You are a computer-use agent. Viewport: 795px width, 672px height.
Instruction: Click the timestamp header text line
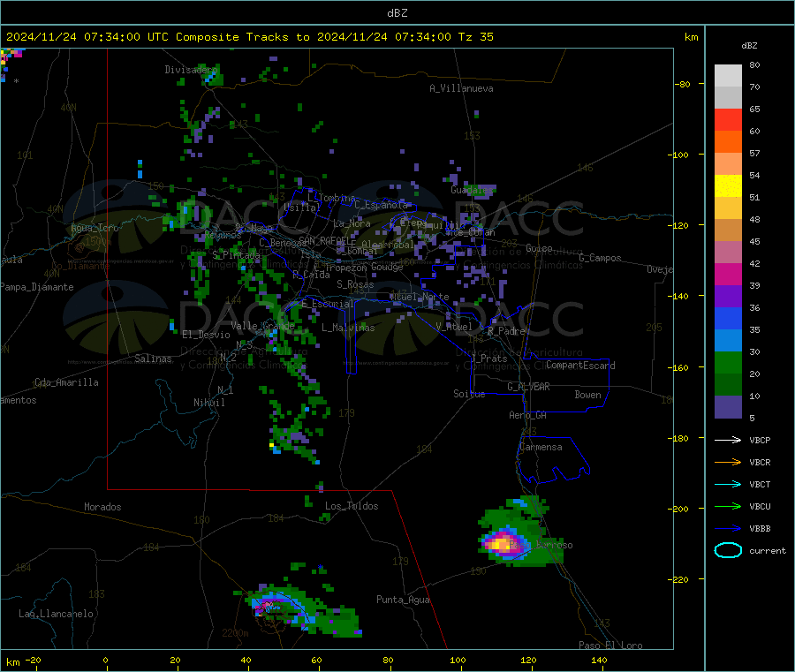[x=250, y=37]
